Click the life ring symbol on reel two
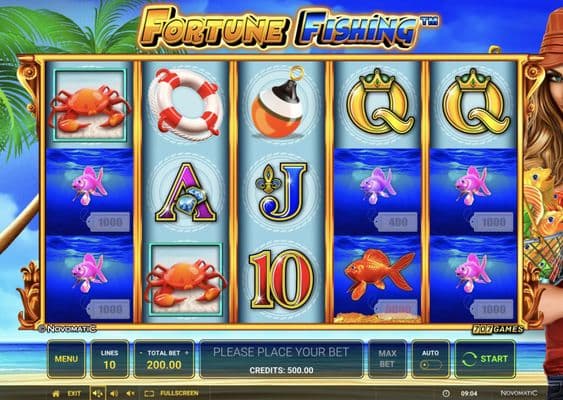This screenshot has width=563, height=400. point(185,104)
